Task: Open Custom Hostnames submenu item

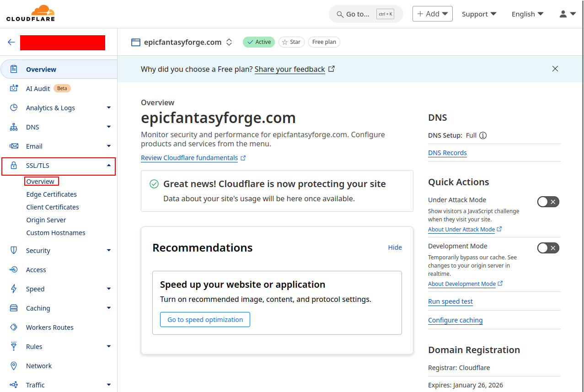Action: pyautogui.click(x=56, y=233)
